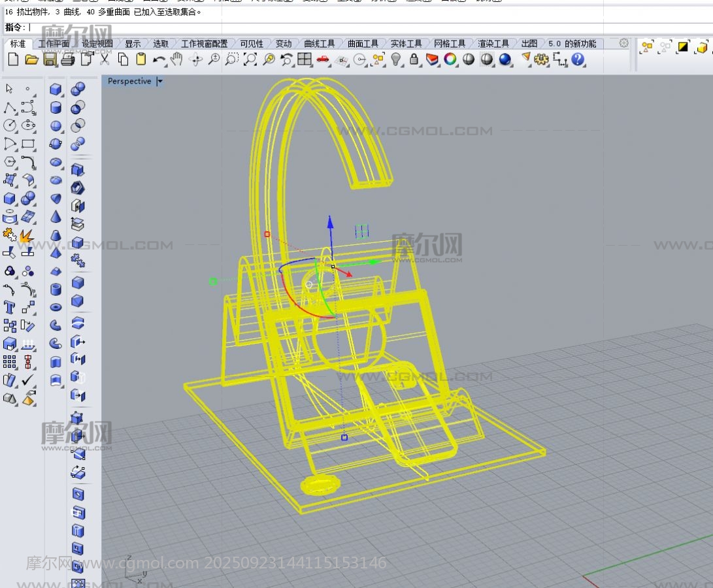Open the Perspective viewport dropdown arrow
Viewport: 713px width, 588px height.
point(160,82)
